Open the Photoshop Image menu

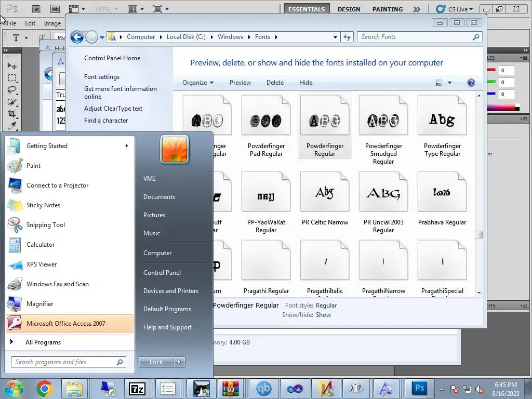(x=52, y=23)
